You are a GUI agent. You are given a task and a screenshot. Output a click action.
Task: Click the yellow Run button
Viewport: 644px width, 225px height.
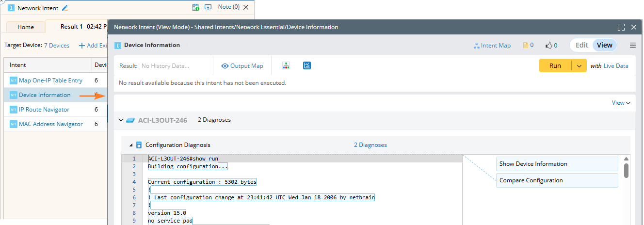click(555, 66)
